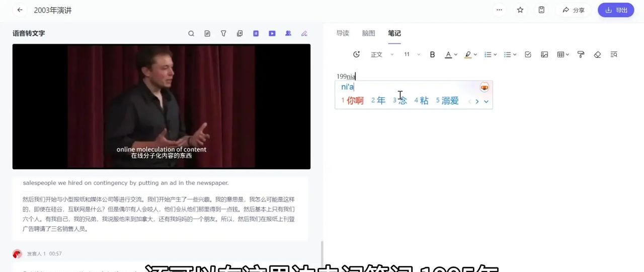The width and height of the screenshot is (644, 272).
Task: Choose candidate 3 念 in IME
Action: click(400, 101)
